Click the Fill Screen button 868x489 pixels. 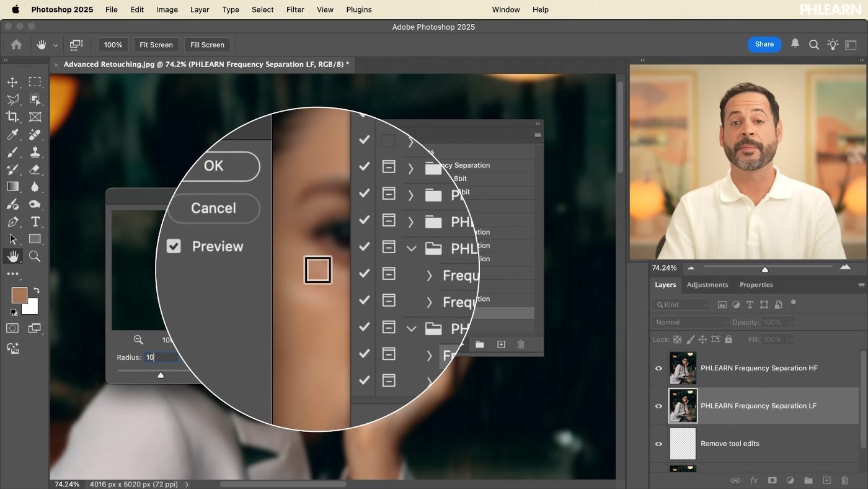click(207, 45)
